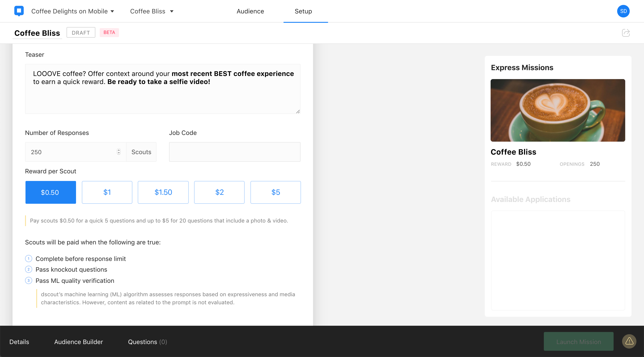
Task: Click the 'Complete before response limit' text
Action: (80, 259)
